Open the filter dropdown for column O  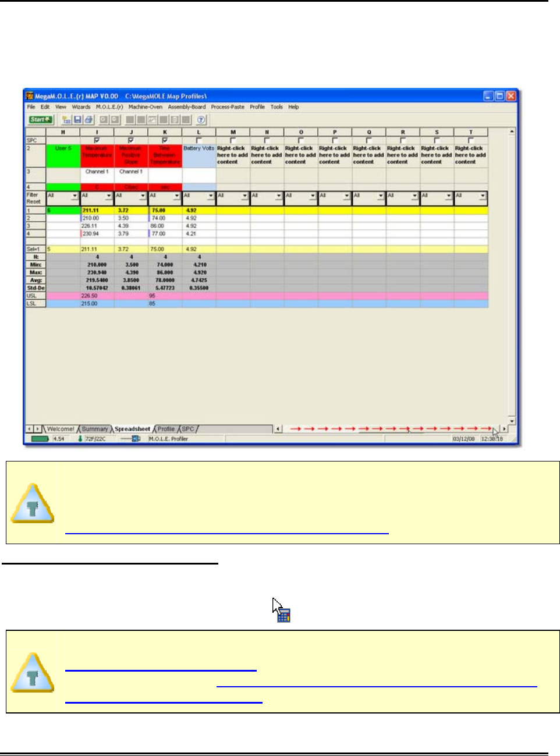313,196
